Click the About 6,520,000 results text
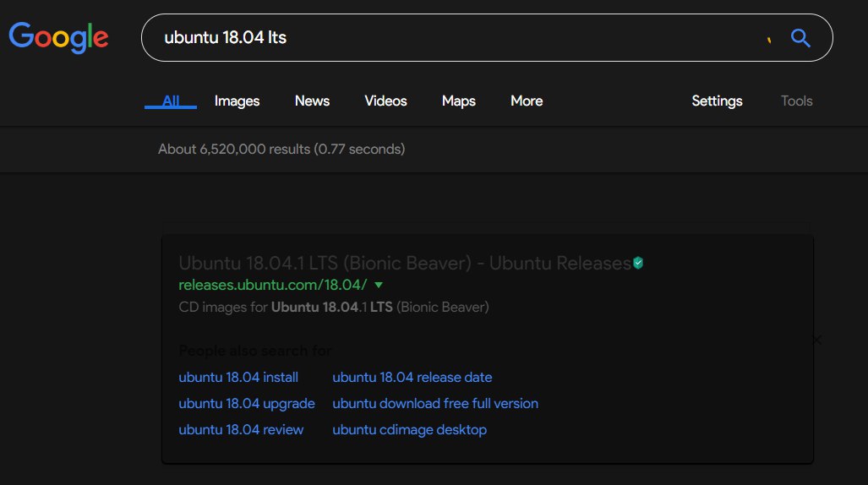Screen dimensions: 868x485 click(x=281, y=149)
